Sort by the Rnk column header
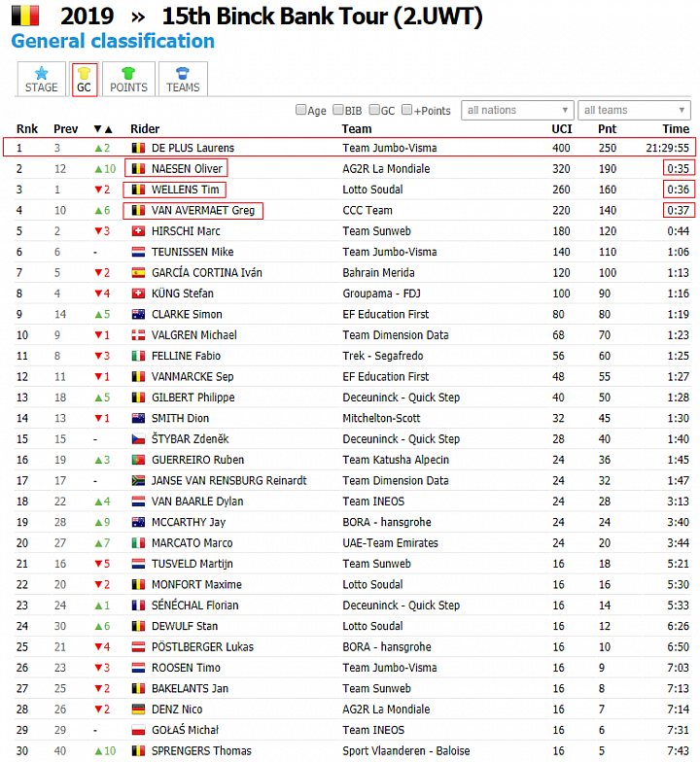The image size is (700, 762). 27,128
